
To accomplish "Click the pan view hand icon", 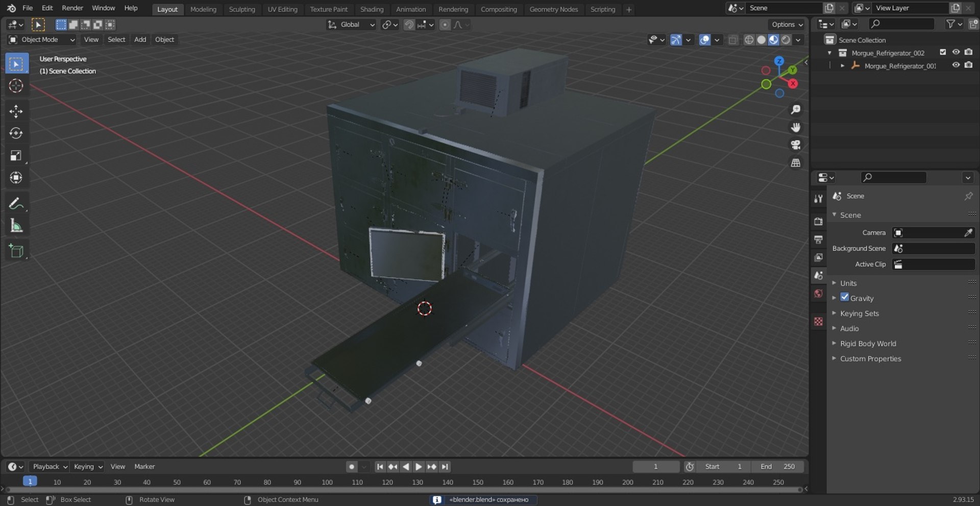I will (x=795, y=127).
